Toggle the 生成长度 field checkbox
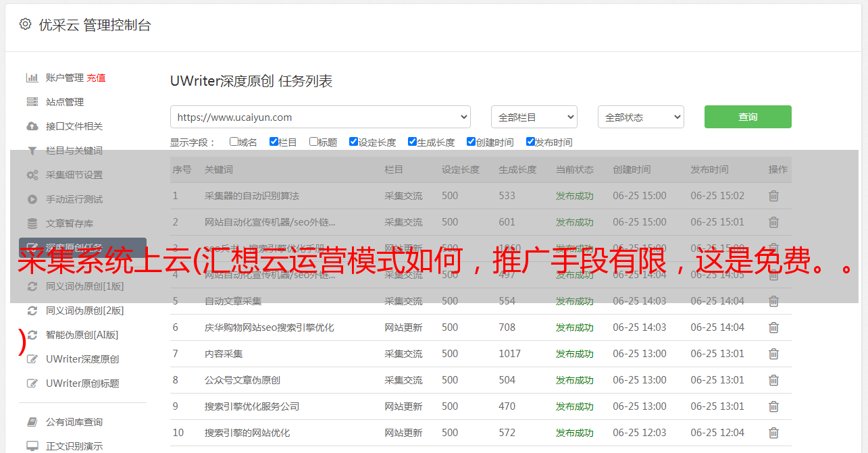The image size is (868, 453). coord(412,142)
